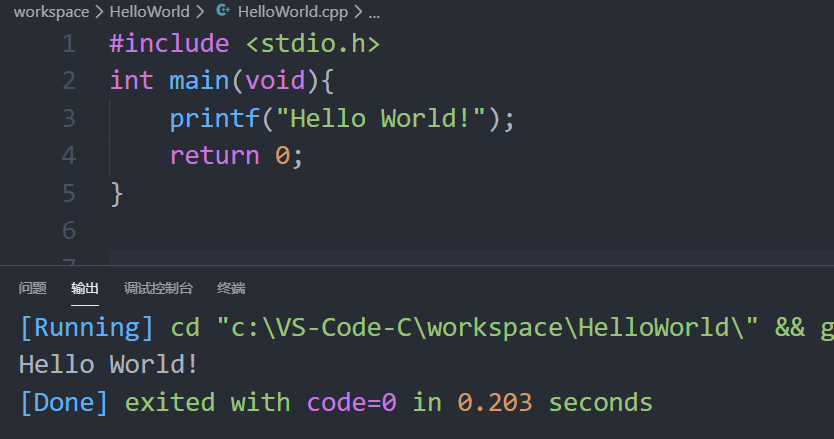The width and height of the screenshot is (834, 439).
Task: Click line number 3 in the gutter
Action: coord(69,118)
